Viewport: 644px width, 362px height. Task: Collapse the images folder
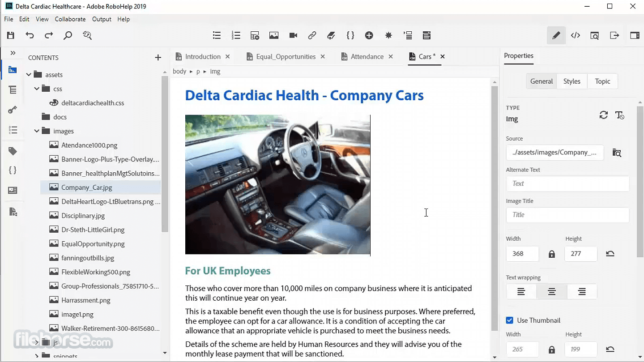(37, 131)
